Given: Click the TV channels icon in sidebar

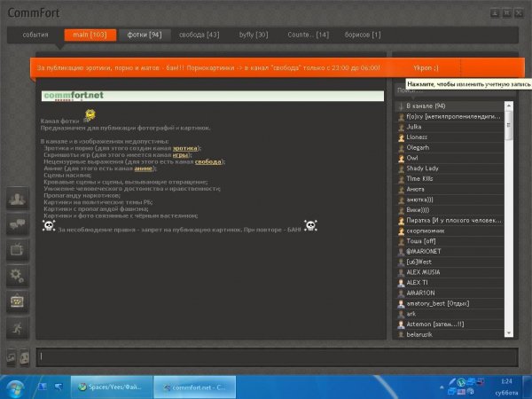Looking at the screenshot, I should point(18,250).
